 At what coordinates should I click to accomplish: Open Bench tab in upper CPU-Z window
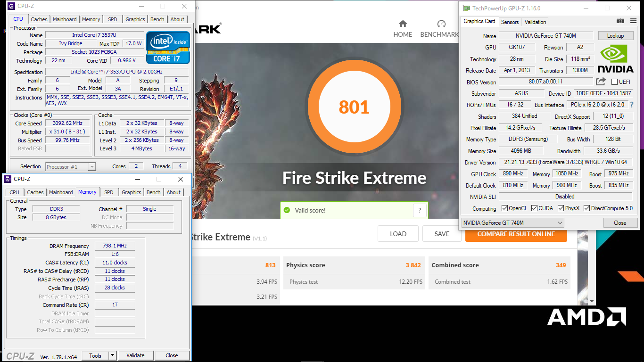(x=157, y=19)
